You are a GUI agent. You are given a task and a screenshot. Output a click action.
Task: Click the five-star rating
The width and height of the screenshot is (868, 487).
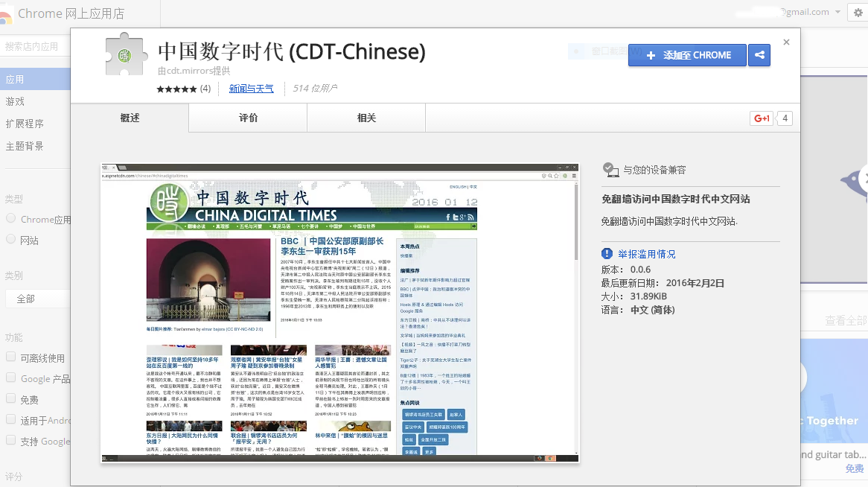point(176,89)
